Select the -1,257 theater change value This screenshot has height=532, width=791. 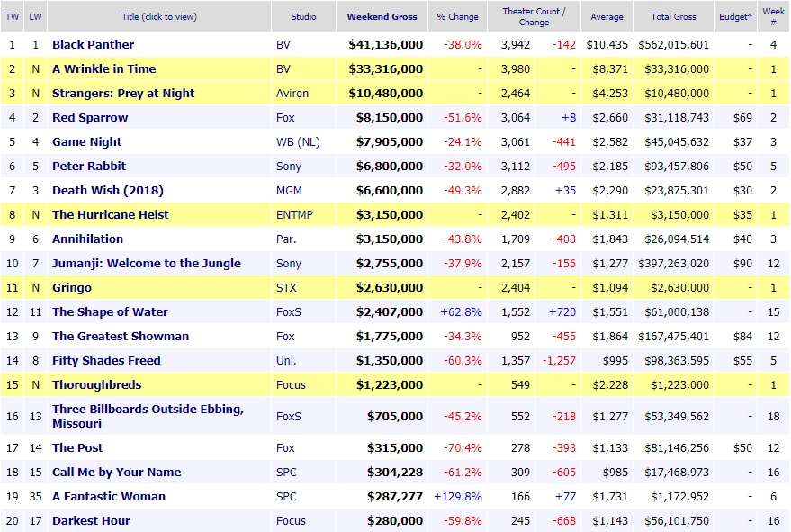click(x=559, y=360)
